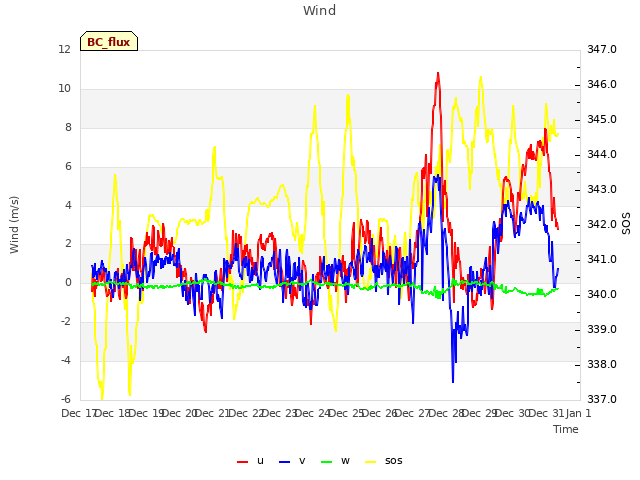Click the 'Dec 31' x-axis label
This screenshot has width=640, height=480.
[546, 413]
